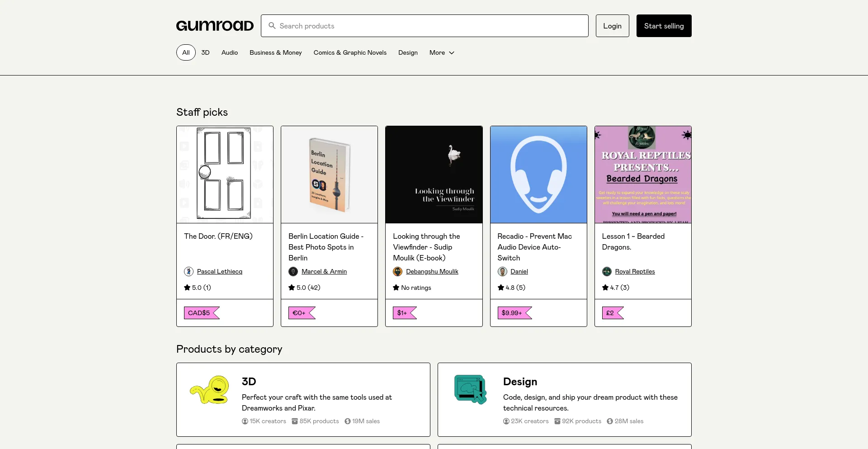The image size is (868, 449).
Task: Open the 3D category tab
Action: tap(205, 52)
